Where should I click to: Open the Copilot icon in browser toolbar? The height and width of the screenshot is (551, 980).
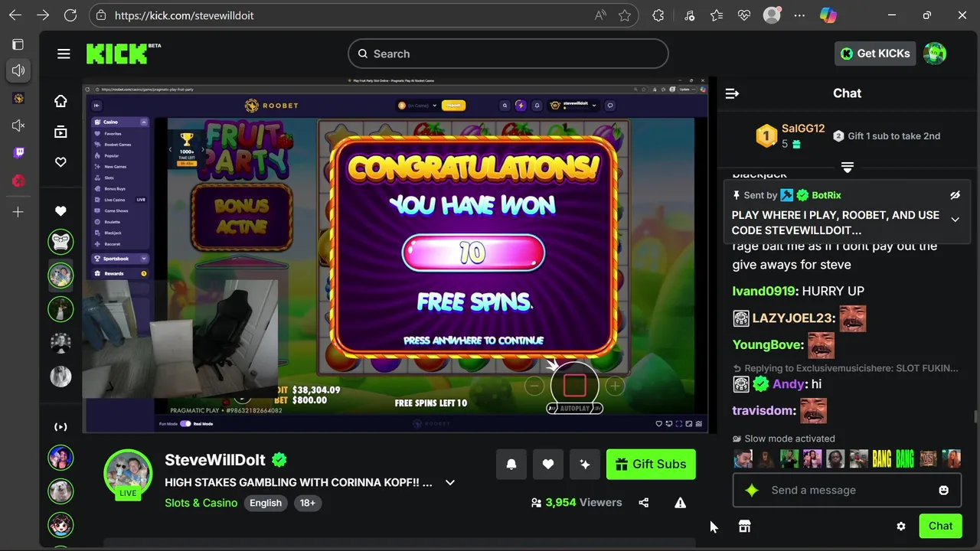(x=828, y=15)
